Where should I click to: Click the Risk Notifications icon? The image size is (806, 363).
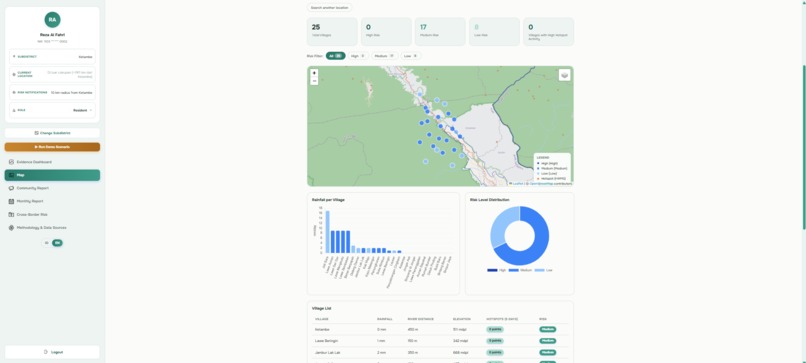pyautogui.click(x=14, y=93)
